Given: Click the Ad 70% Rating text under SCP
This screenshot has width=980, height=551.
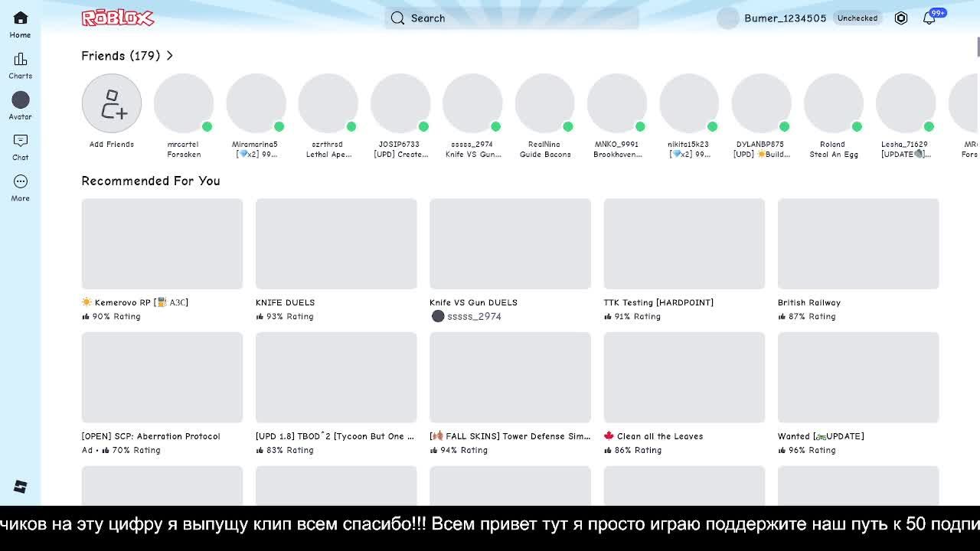Looking at the screenshot, I should (121, 450).
